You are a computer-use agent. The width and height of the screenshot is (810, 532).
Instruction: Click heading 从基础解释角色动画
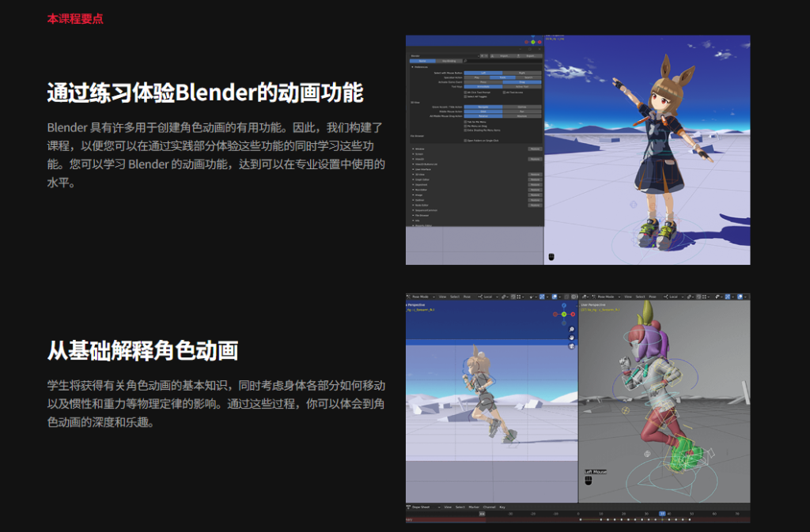tap(142, 350)
